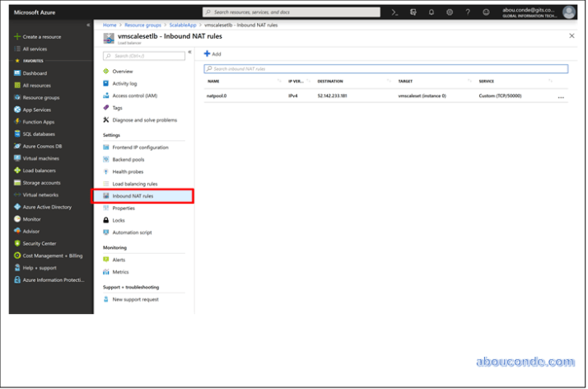Open Virtual machines in sidebar
This screenshot has width=588, height=389.
pyautogui.click(x=40, y=158)
